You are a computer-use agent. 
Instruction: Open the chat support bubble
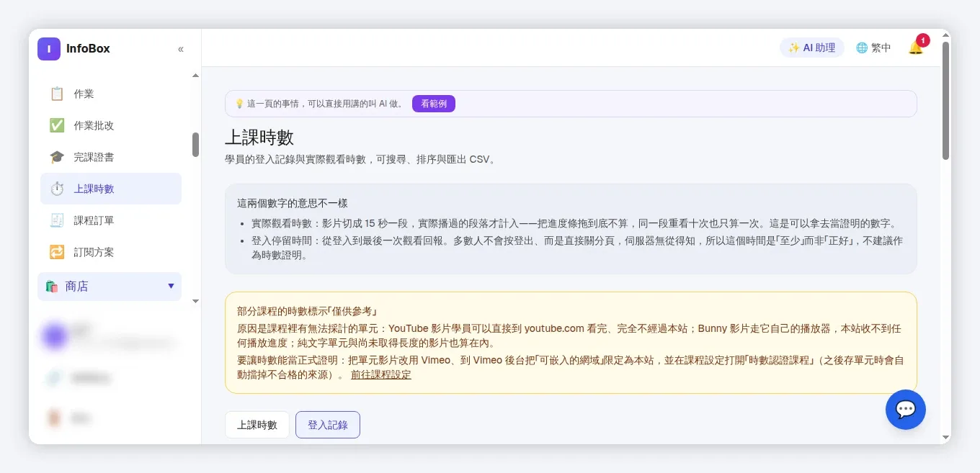906,410
